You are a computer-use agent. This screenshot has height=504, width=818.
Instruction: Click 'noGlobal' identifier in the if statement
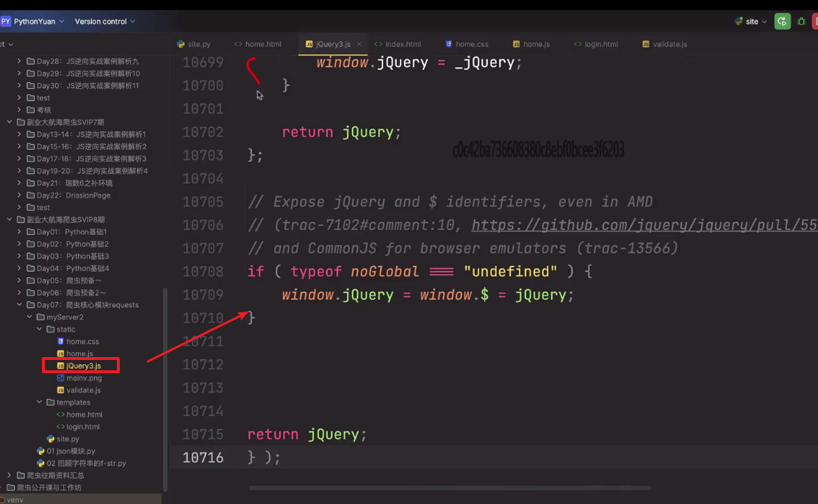click(x=384, y=271)
